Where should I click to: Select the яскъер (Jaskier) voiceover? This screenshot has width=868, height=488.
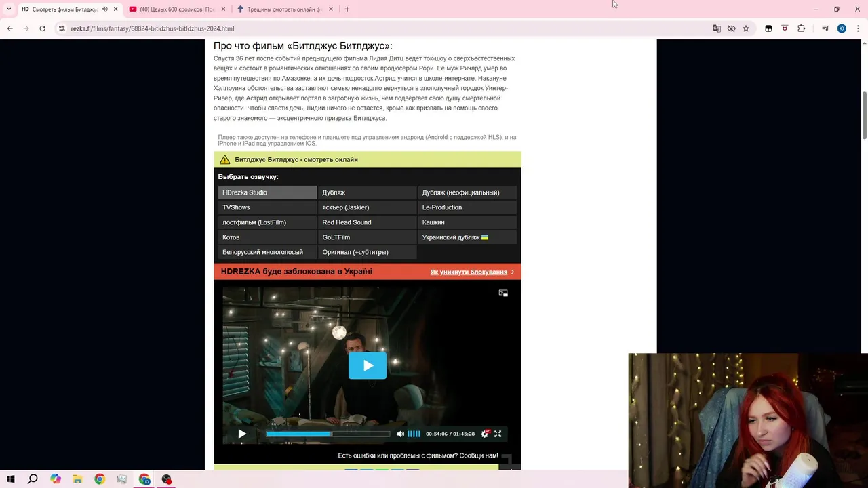point(367,207)
